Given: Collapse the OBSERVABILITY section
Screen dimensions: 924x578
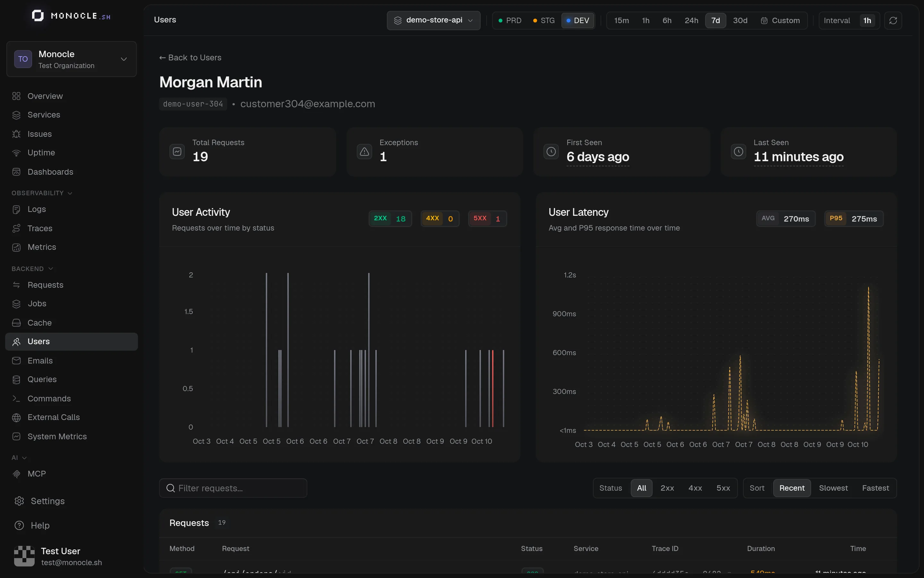Looking at the screenshot, I should 42,193.
